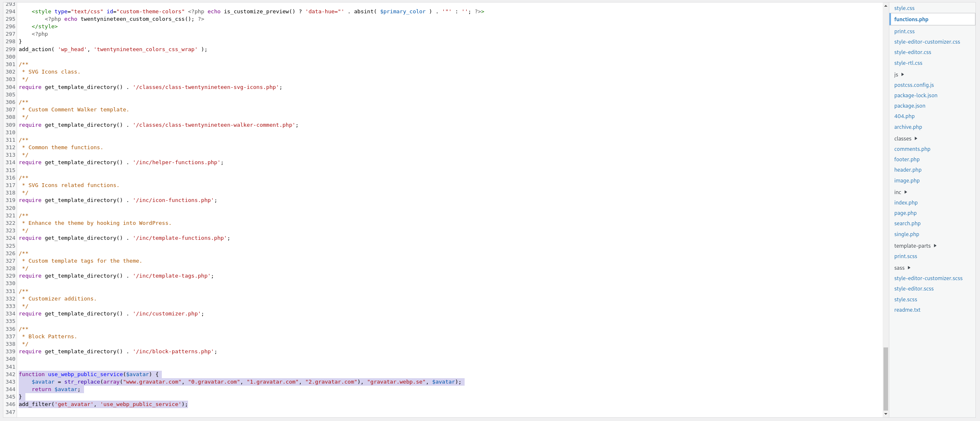This screenshot has height=421, width=980.
Task: Open the style-rtl.css file
Action: 909,63
